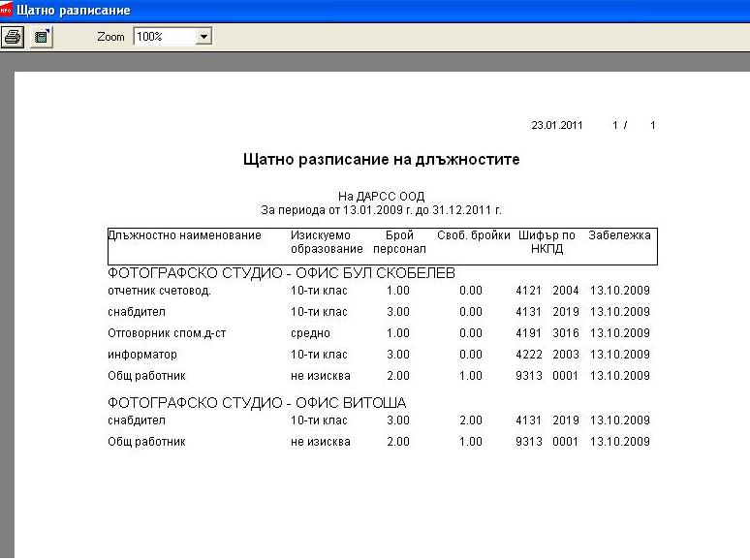The image size is (750, 560).
Task: Click the 'Длъжностно наименование' column header
Action: point(184,235)
